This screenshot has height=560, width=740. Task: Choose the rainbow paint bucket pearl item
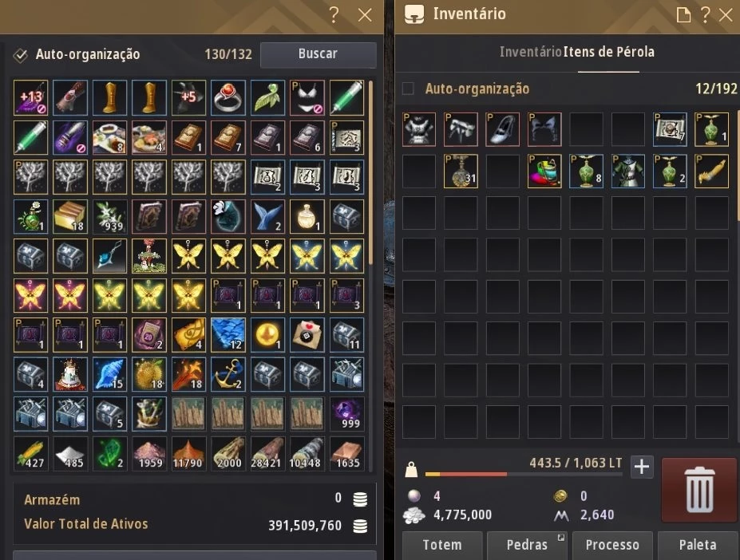[544, 171]
